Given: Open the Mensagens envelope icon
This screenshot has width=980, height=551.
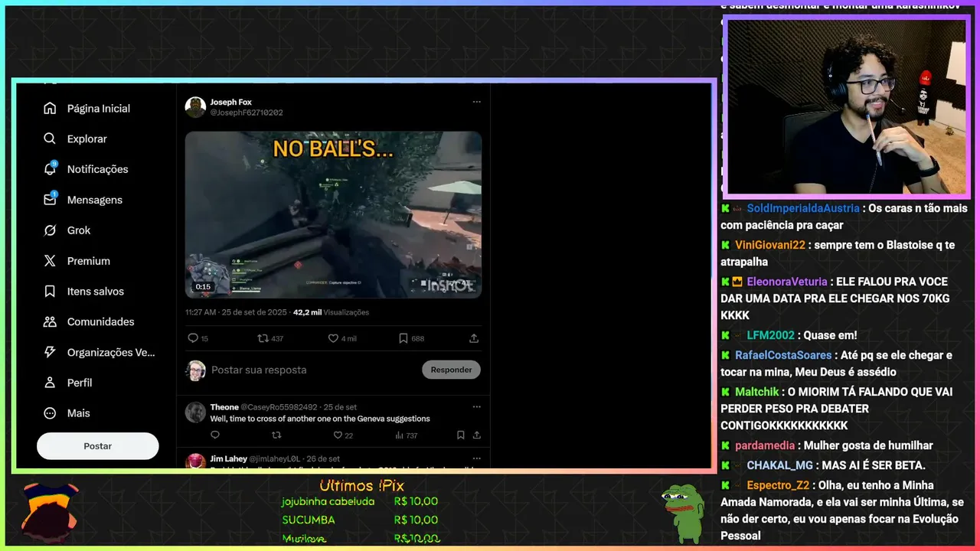Looking at the screenshot, I should (x=50, y=200).
